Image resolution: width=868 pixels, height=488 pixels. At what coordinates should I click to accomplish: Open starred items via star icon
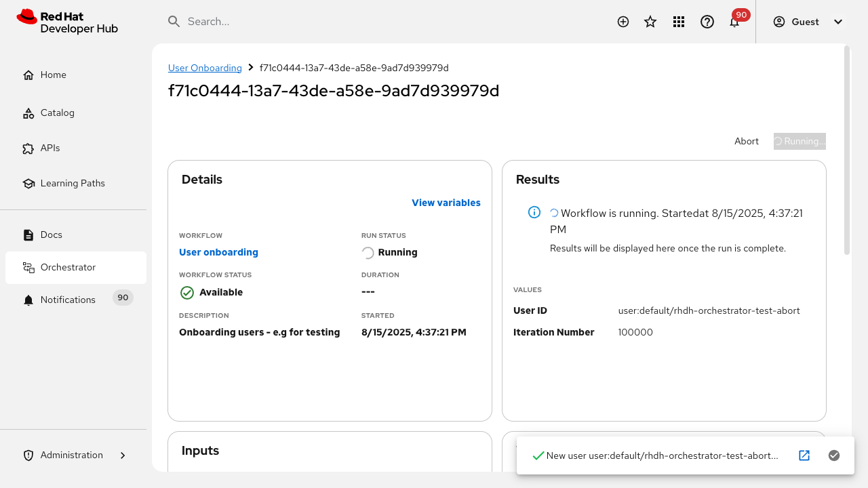pyautogui.click(x=650, y=22)
